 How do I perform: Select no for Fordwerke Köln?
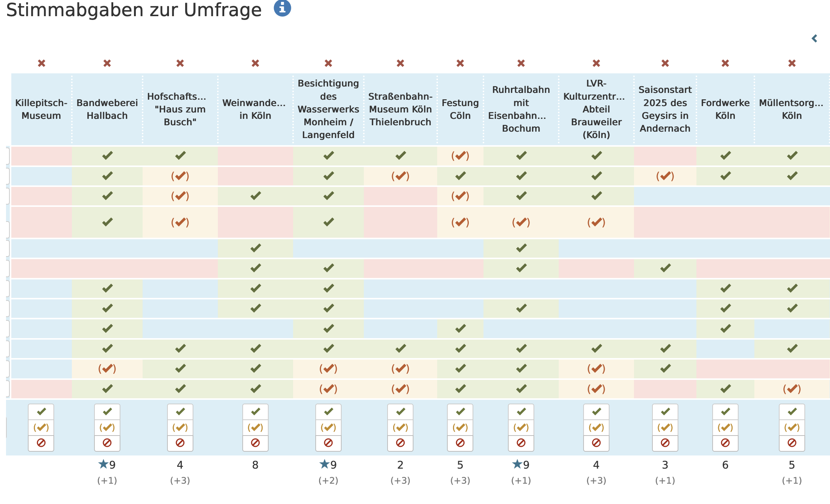[x=725, y=443]
